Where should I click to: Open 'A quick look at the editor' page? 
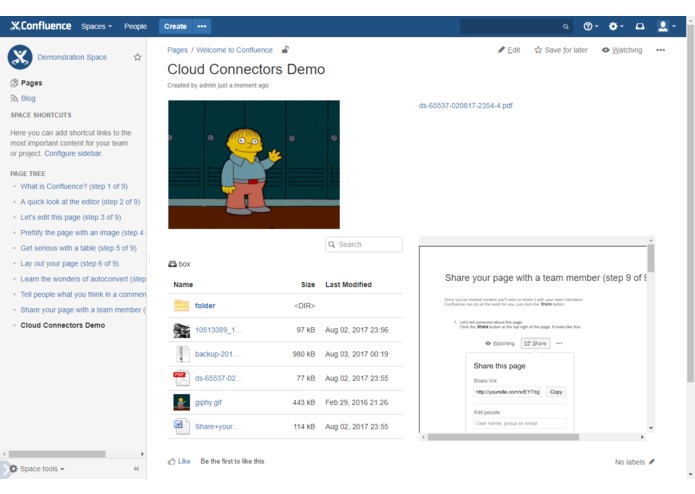coord(80,202)
